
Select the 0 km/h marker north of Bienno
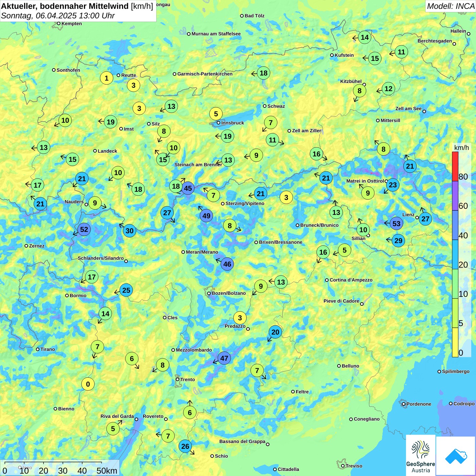(x=88, y=384)
